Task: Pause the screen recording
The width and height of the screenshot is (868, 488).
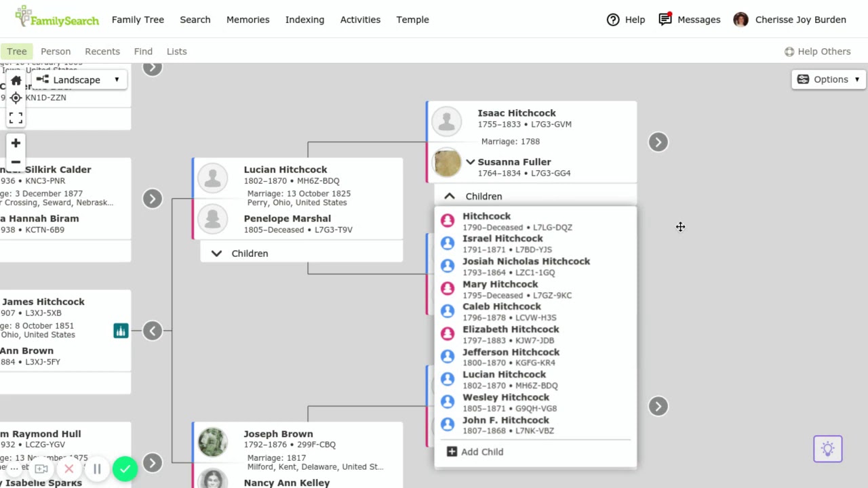Action: pos(97,468)
